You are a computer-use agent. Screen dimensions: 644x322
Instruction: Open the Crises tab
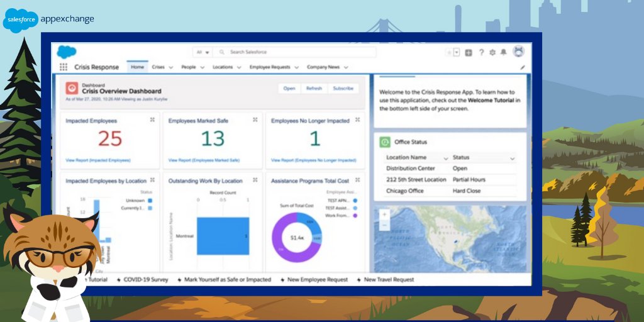(x=158, y=67)
